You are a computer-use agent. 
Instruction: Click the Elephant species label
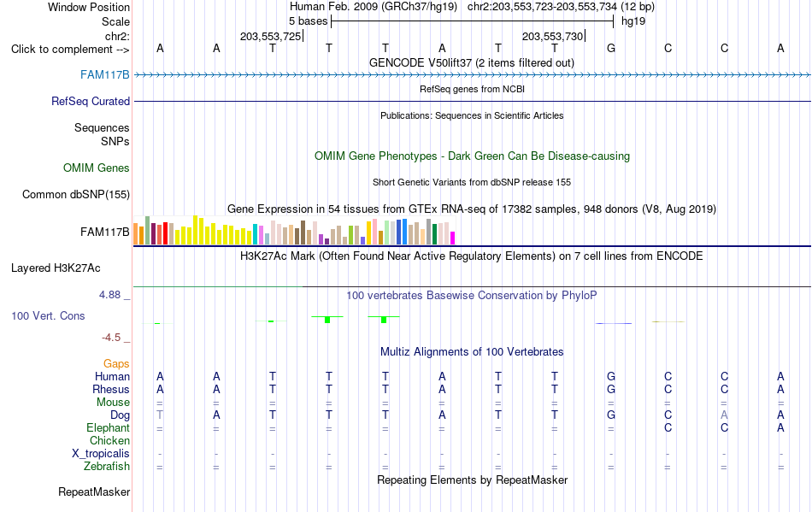[x=109, y=428]
